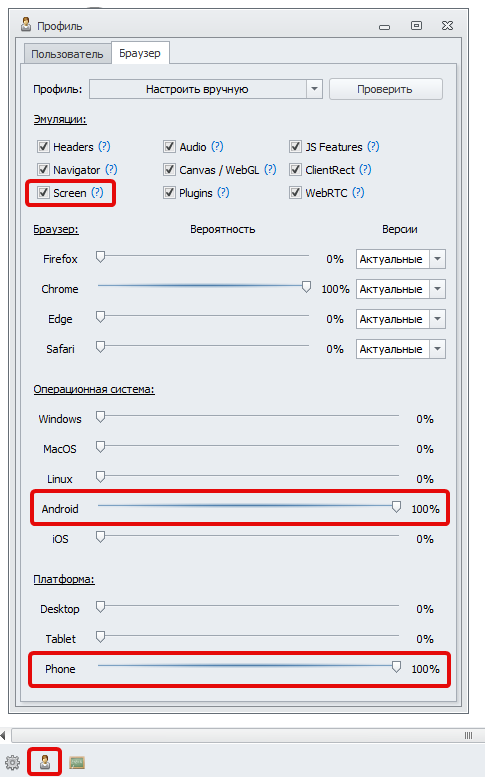Screen dimensions: 485x777
Task: Expand the profile preset combo box arrow
Action: point(314,89)
